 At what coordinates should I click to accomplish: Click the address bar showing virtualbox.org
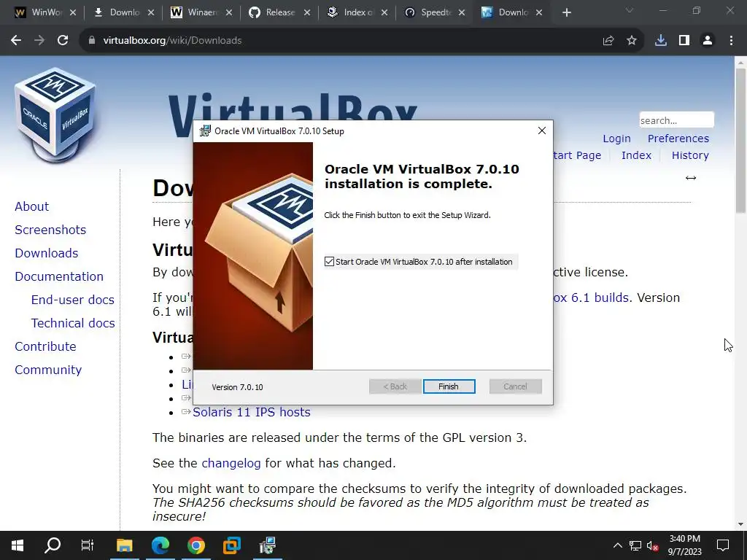tap(333, 41)
